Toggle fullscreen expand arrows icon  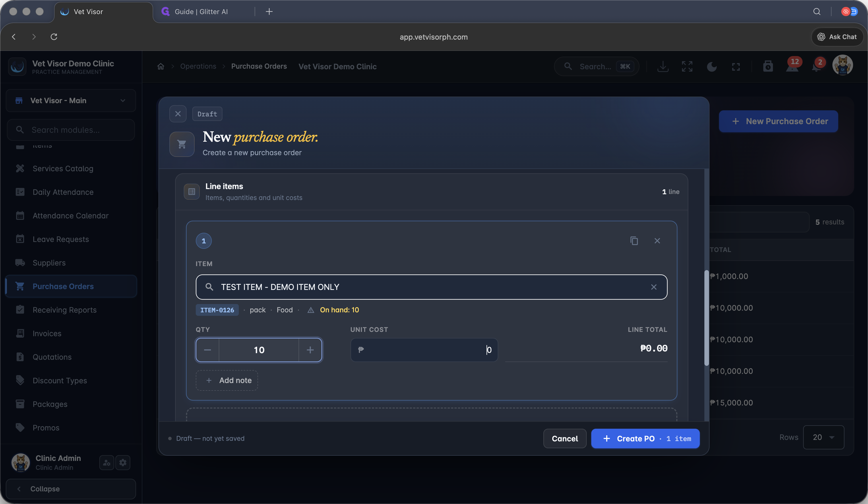(x=687, y=67)
